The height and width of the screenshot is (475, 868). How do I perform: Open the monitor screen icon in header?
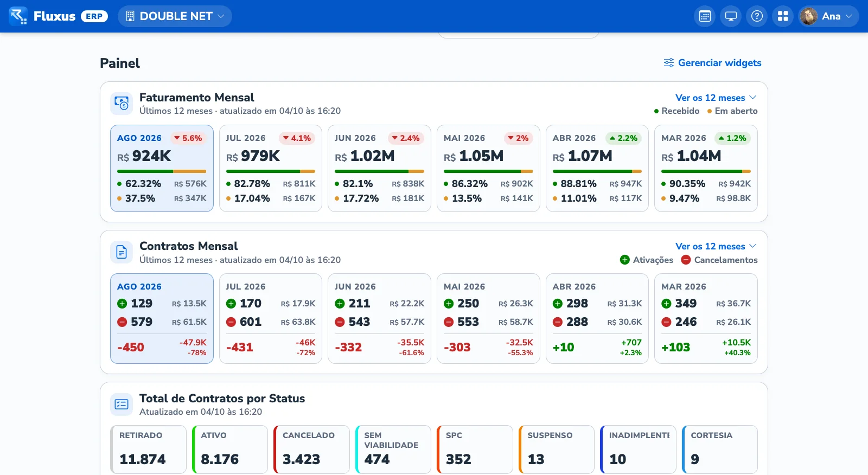(731, 16)
